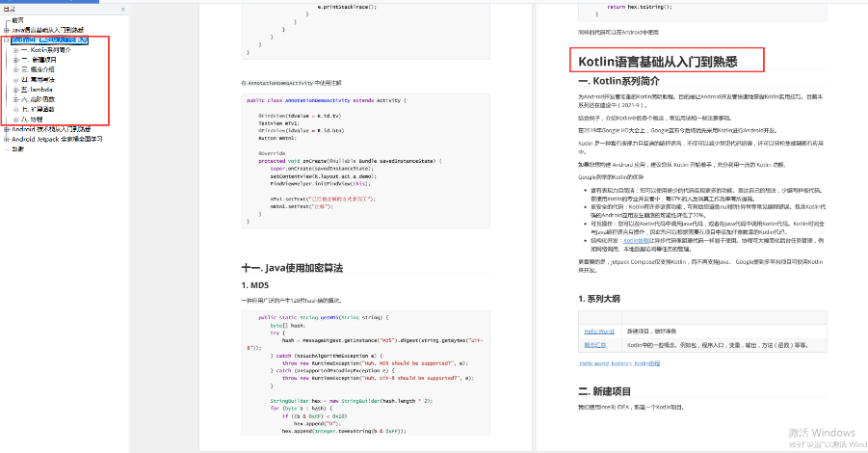
Task: Follow the kotlincn link below table
Action: 621,363
